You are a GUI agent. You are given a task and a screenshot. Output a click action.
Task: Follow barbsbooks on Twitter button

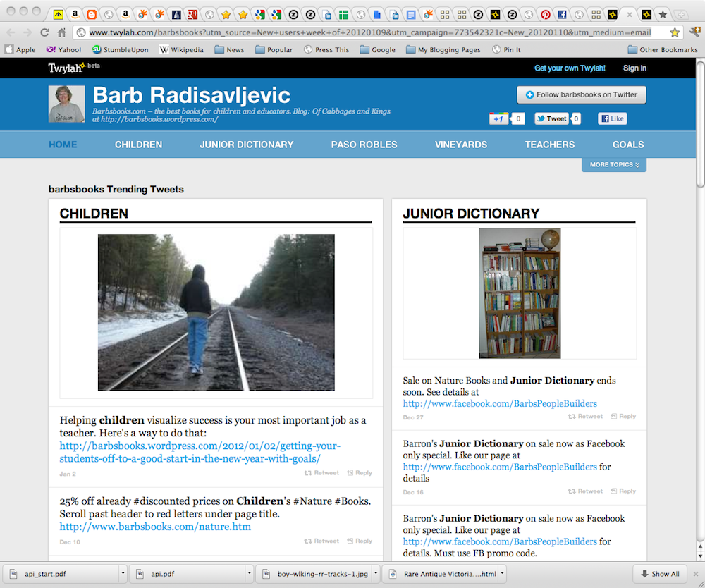pos(582,95)
